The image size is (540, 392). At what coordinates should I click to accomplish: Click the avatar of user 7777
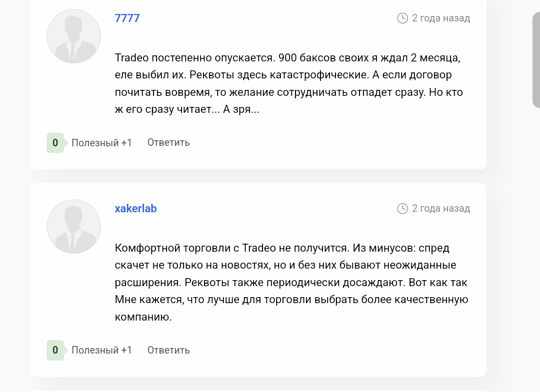pos(74,36)
